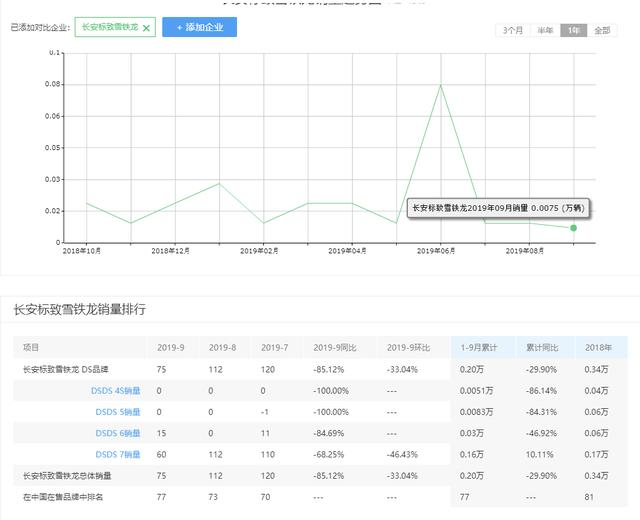
Task: Click the 2019-9 column header
Action: [x=171, y=348]
